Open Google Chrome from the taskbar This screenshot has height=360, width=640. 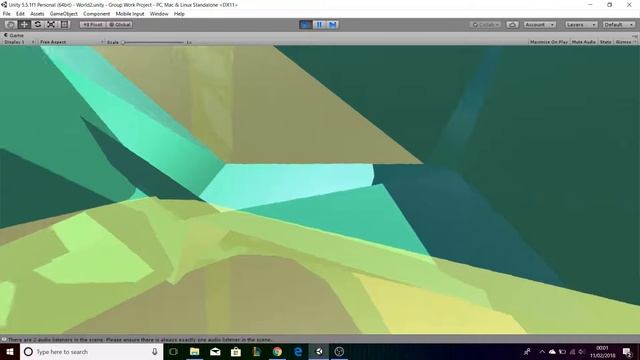[x=277, y=351]
